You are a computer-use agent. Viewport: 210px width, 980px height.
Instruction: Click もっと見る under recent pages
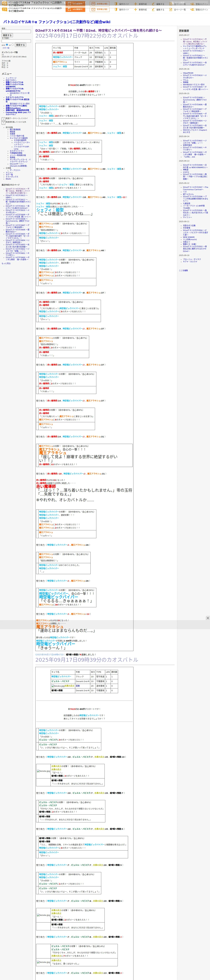pos(6,263)
